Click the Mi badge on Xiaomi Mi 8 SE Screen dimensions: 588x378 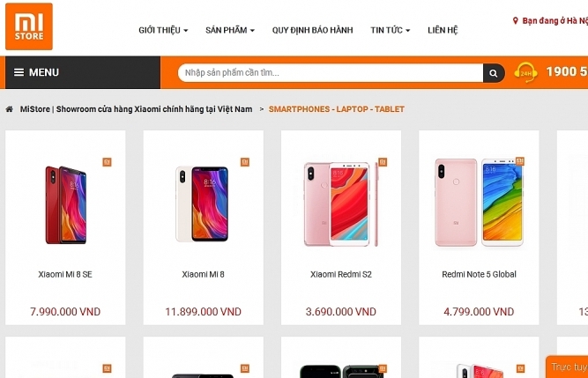(107, 162)
